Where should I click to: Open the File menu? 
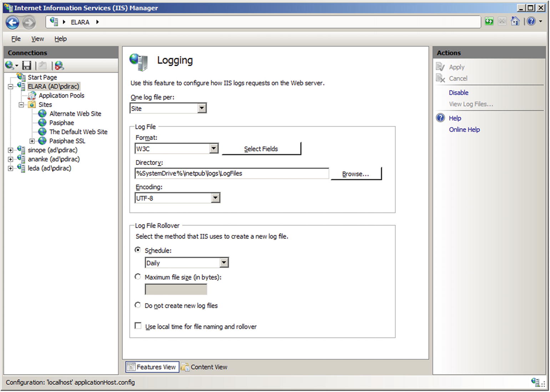16,39
